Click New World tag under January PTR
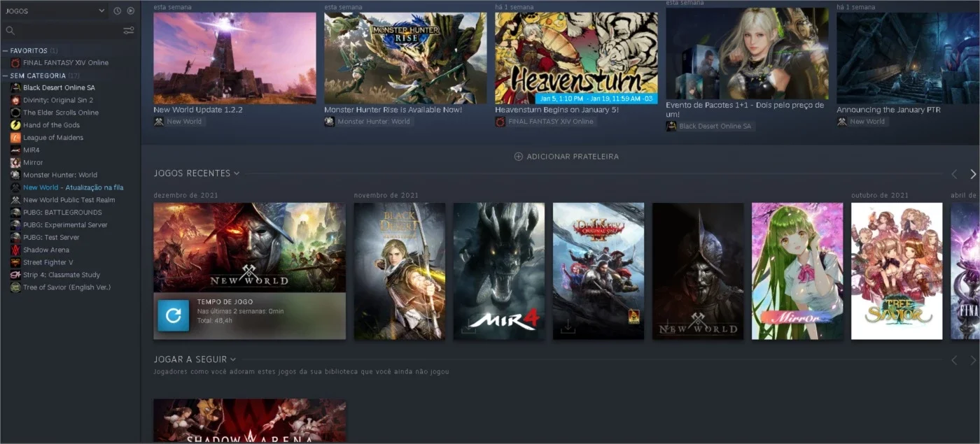The height and width of the screenshot is (444, 980). (862, 122)
